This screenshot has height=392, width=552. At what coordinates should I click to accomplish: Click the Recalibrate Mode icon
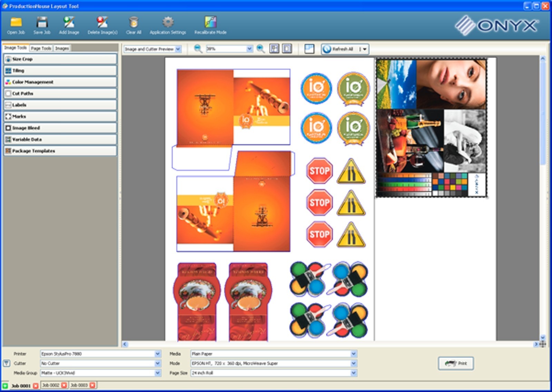pos(211,23)
